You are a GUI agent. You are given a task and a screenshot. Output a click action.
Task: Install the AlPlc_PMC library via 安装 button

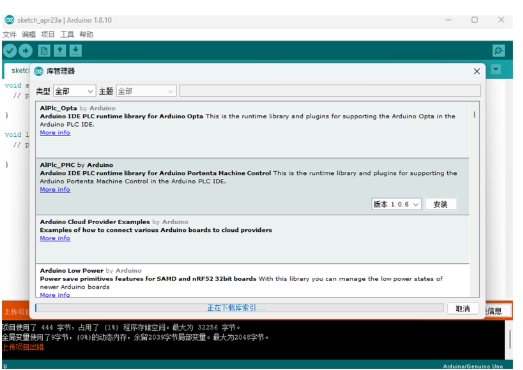pyautogui.click(x=441, y=204)
